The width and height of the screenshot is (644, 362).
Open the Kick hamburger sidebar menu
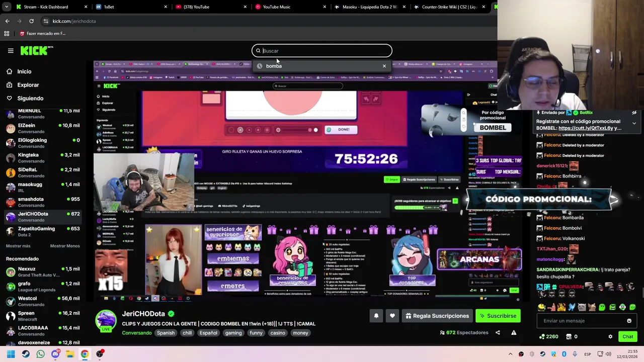tap(11, 51)
